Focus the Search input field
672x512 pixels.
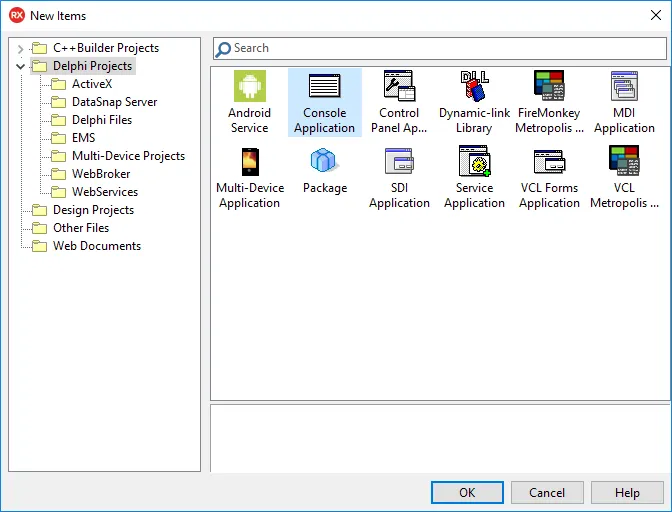tap(440, 48)
